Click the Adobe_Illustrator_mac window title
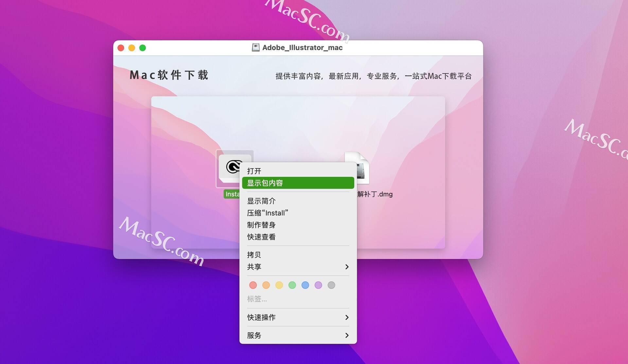This screenshot has width=628, height=364. pos(302,47)
